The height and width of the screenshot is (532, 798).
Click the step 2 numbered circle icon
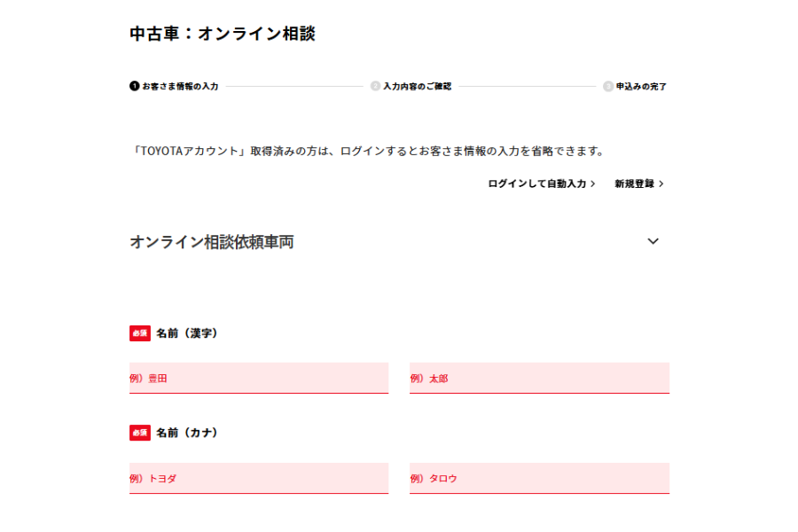click(375, 86)
